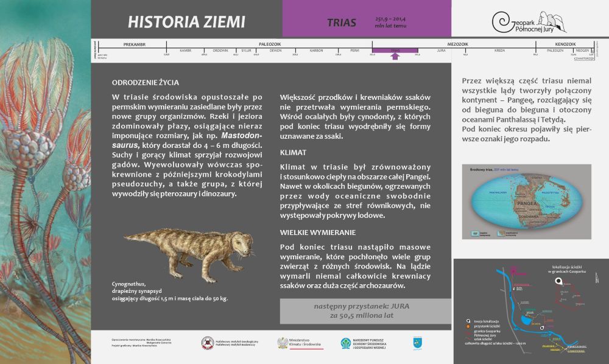
Task: Click the Państwowy Instytut Geologiczny emblem
Action: (206, 342)
